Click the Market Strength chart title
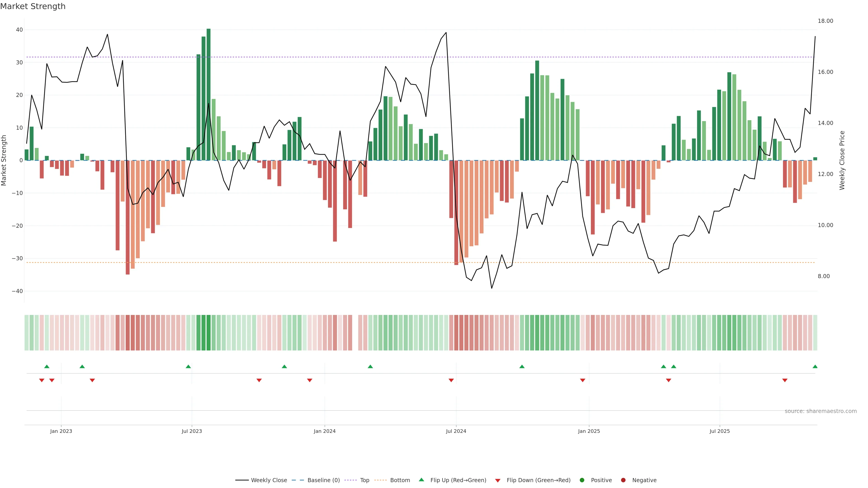 (x=33, y=6)
